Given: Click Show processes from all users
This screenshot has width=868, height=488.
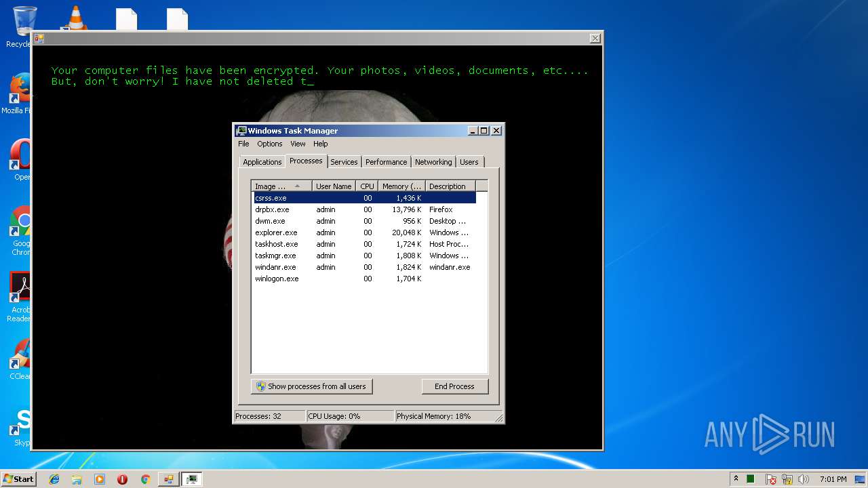Looking at the screenshot, I should [x=311, y=386].
